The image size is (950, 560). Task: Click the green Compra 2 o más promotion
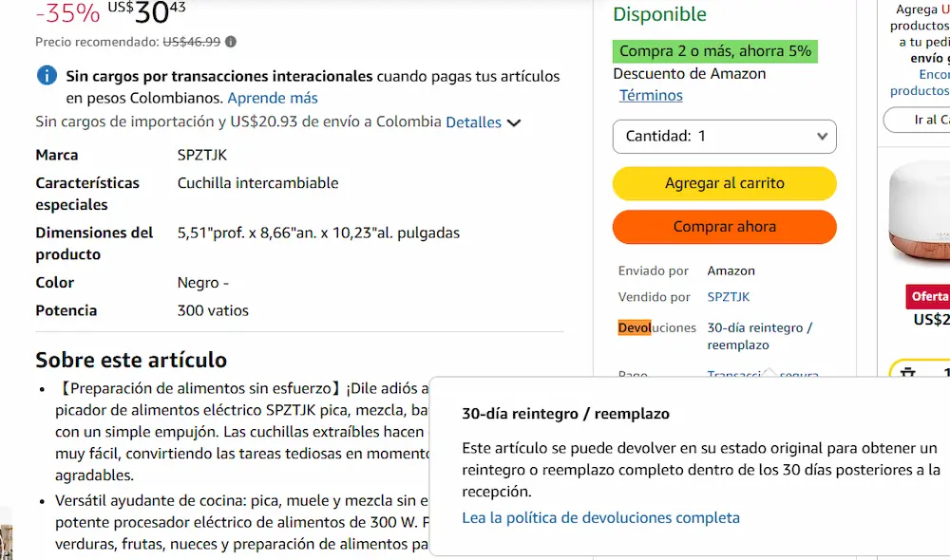(715, 51)
